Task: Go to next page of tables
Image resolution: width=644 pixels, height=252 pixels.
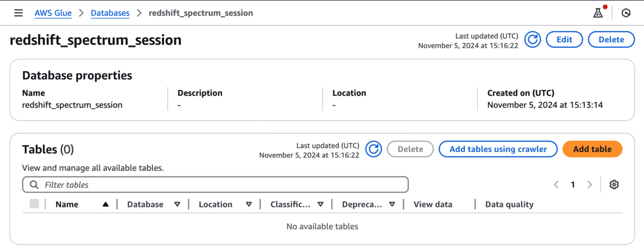Action: point(590,185)
